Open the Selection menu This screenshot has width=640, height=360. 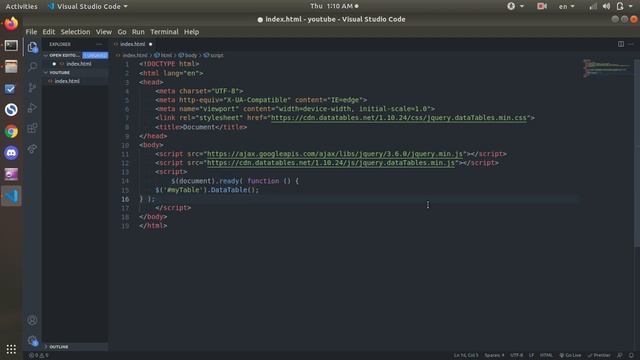click(75, 32)
